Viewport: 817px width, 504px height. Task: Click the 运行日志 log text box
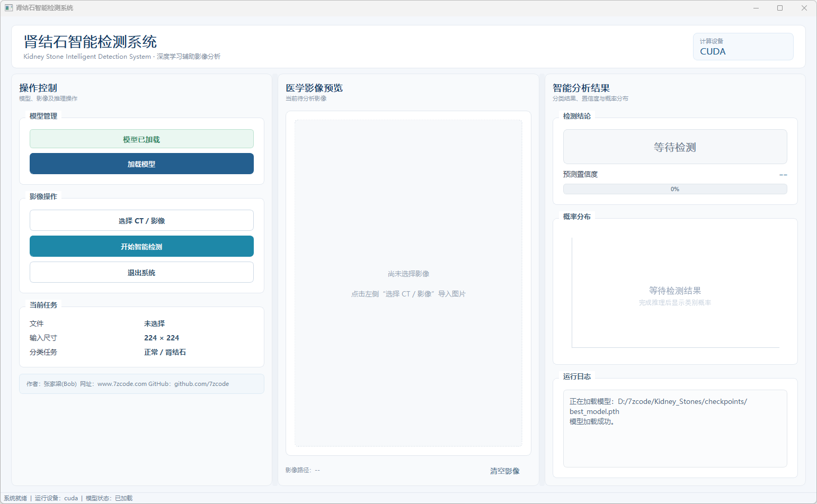coord(675,428)
